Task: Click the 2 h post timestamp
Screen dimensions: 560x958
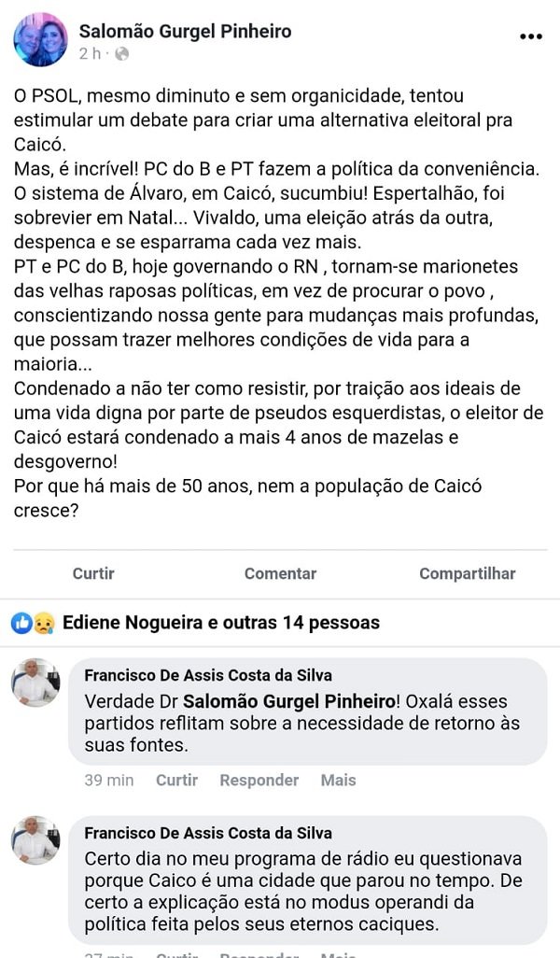Action: click(x=90, y=54)
